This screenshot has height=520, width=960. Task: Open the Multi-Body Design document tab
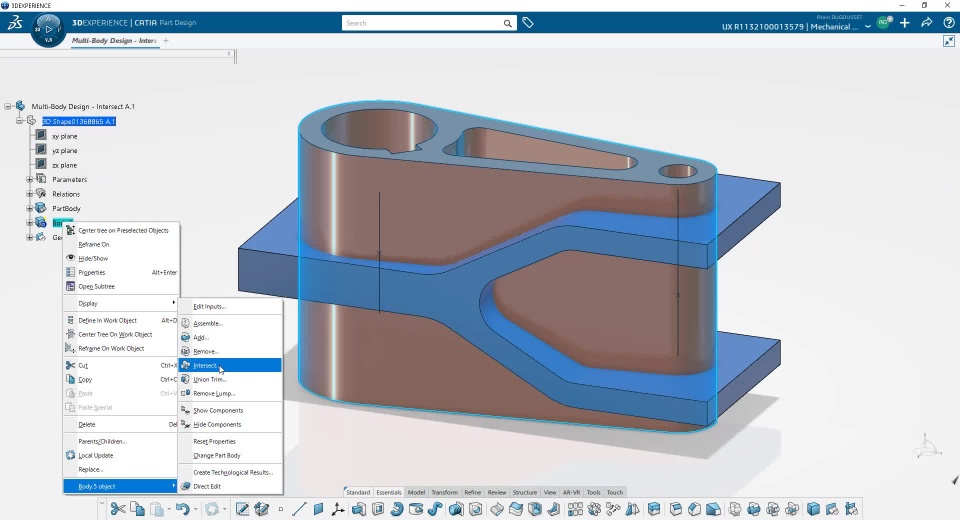pos(114,40)
